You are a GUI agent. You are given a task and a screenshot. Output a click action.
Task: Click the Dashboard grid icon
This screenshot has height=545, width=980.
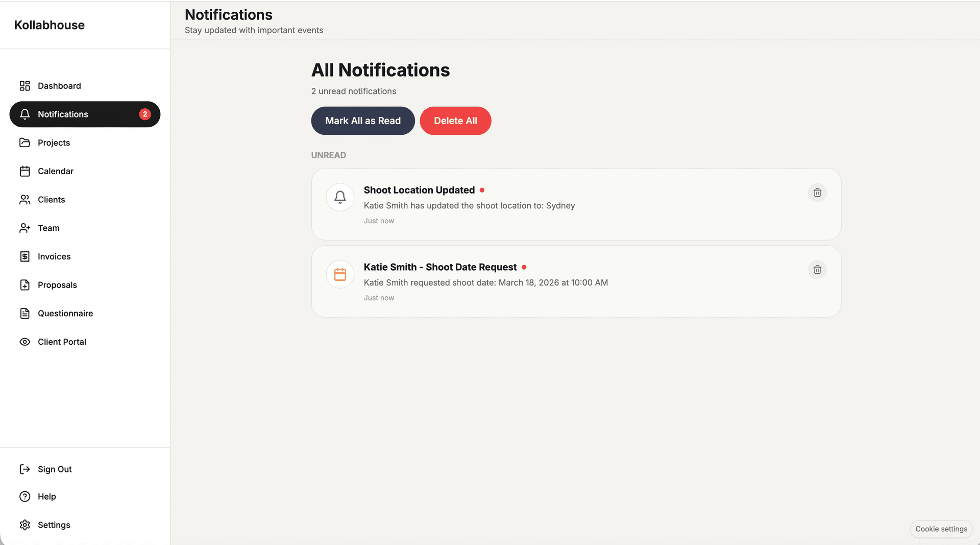coord(24,86)
